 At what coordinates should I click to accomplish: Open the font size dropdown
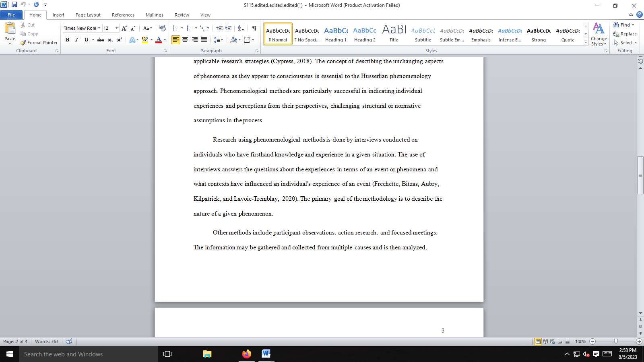point(116,28)
